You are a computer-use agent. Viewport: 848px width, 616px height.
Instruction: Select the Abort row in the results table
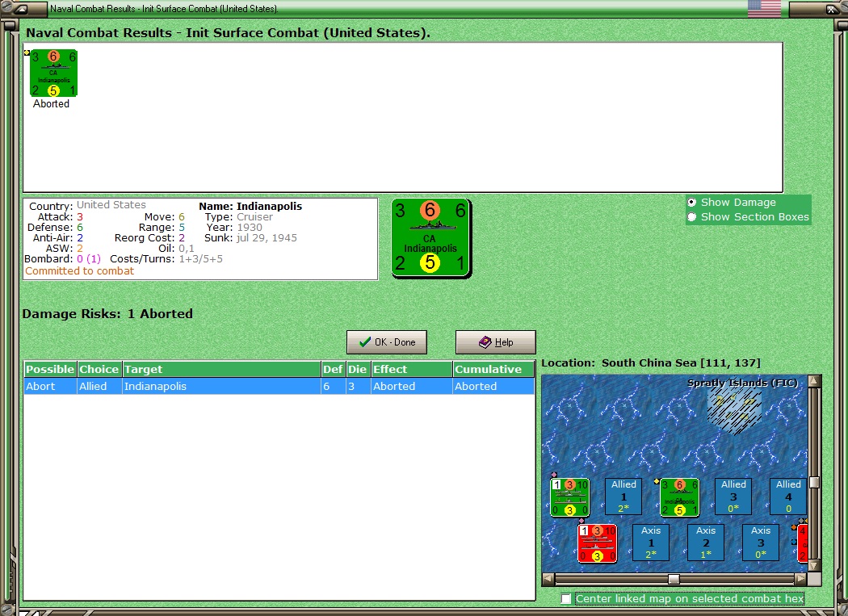tap(279, 386)
